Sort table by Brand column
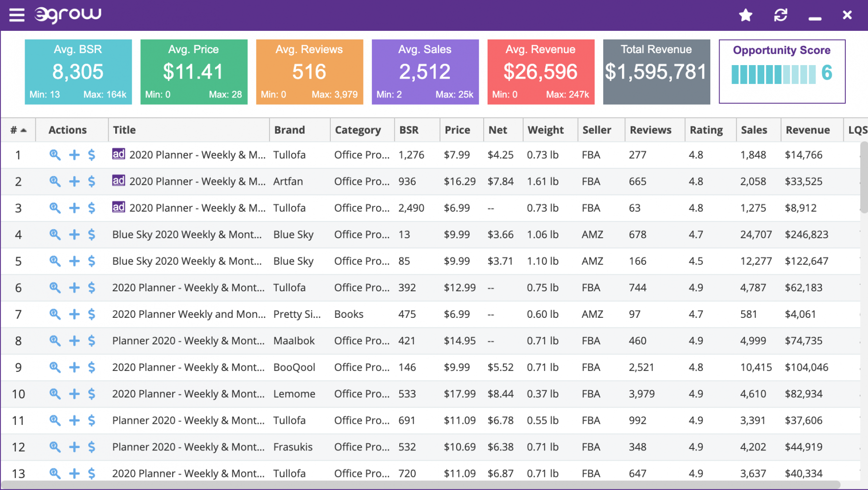The image size is (868, 490). pos(299,130)
